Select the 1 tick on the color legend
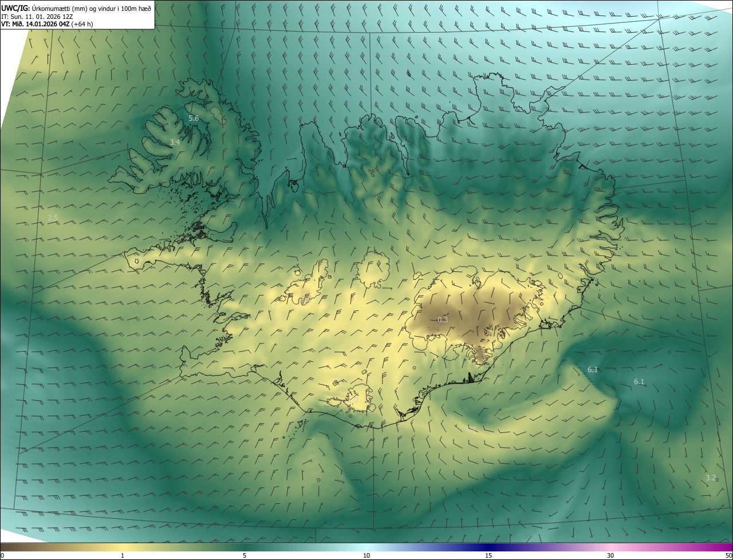The height and width of the screenshot is (560, 733). [123, 555]
